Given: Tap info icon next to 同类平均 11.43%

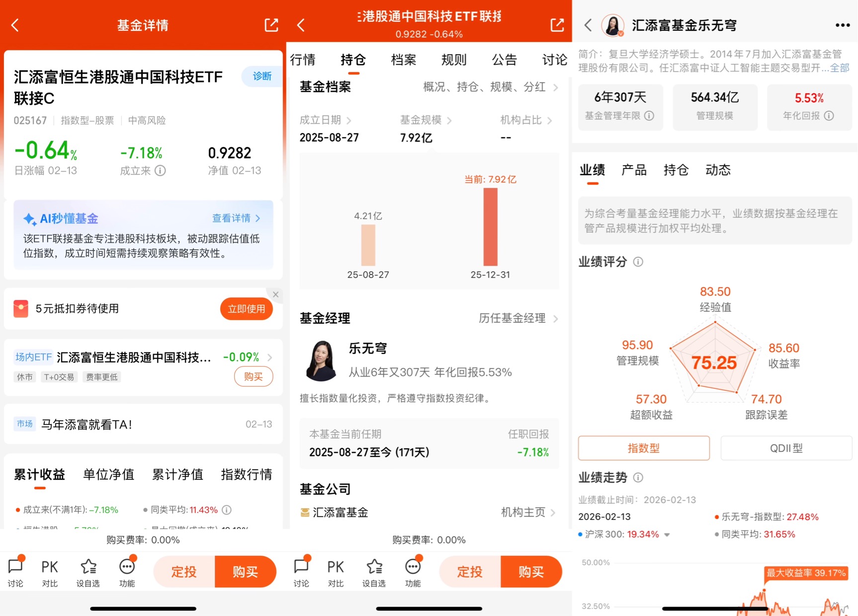Looking at the screenshot, I should click(227, 510).
